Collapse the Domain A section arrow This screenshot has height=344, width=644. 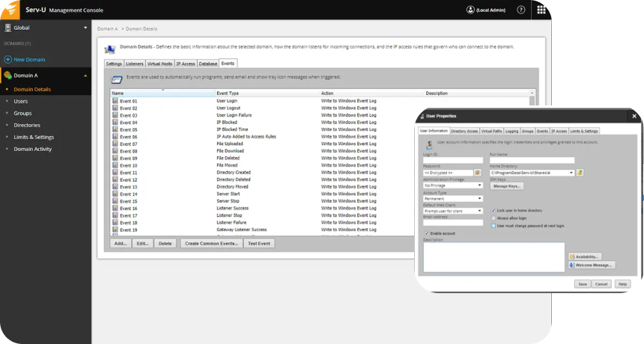[85, 76]
